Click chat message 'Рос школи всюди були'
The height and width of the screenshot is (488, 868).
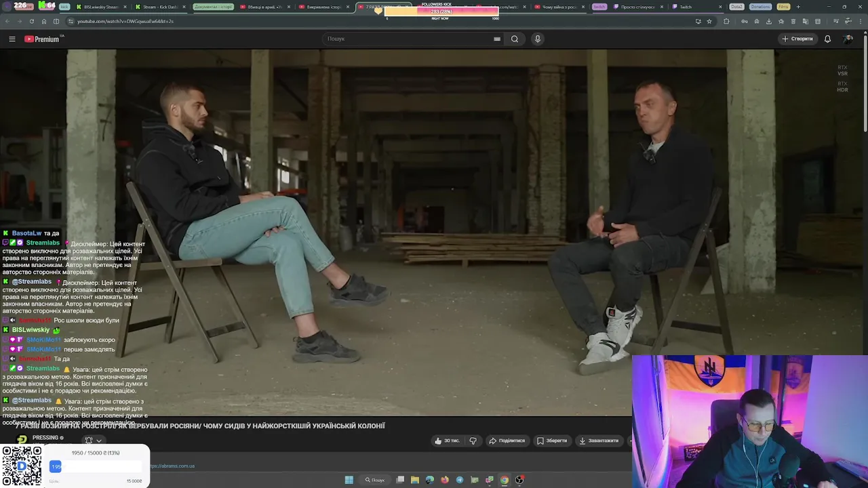pyautogui.click(x=86, y=321)
